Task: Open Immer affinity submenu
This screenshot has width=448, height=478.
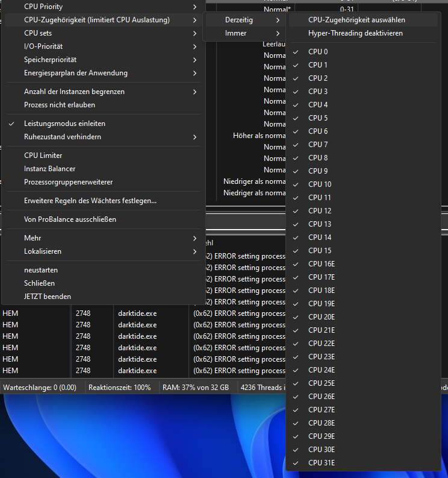Action: (x=244, y=33)
